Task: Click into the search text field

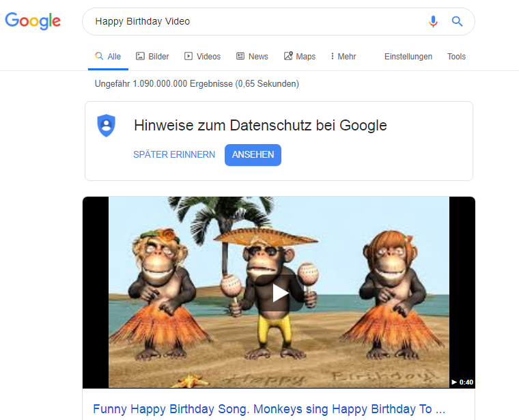Action: (253, 21)
